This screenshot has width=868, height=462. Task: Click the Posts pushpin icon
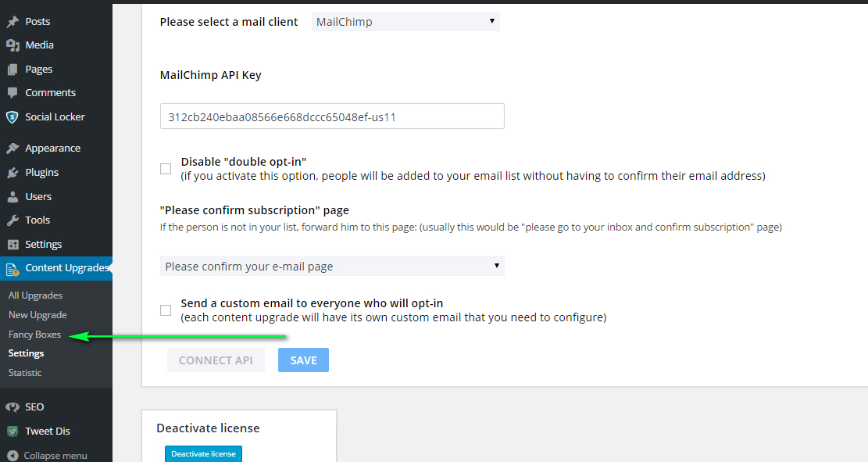tap(13, 22)
